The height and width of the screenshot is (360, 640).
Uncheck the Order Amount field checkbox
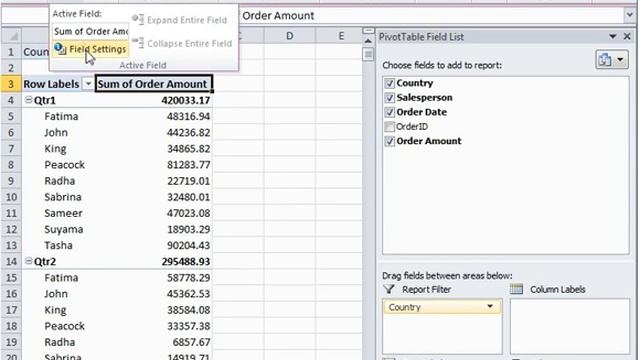(x=389, y=141)
